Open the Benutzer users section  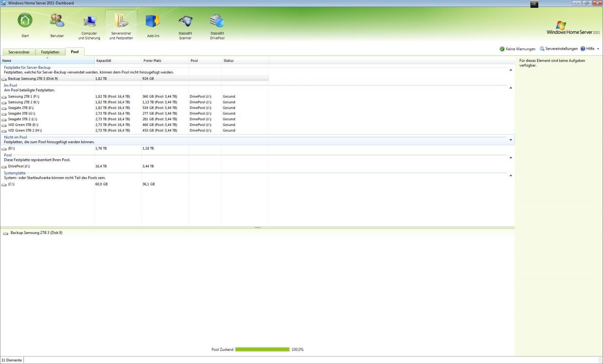(x=57, y=20)
